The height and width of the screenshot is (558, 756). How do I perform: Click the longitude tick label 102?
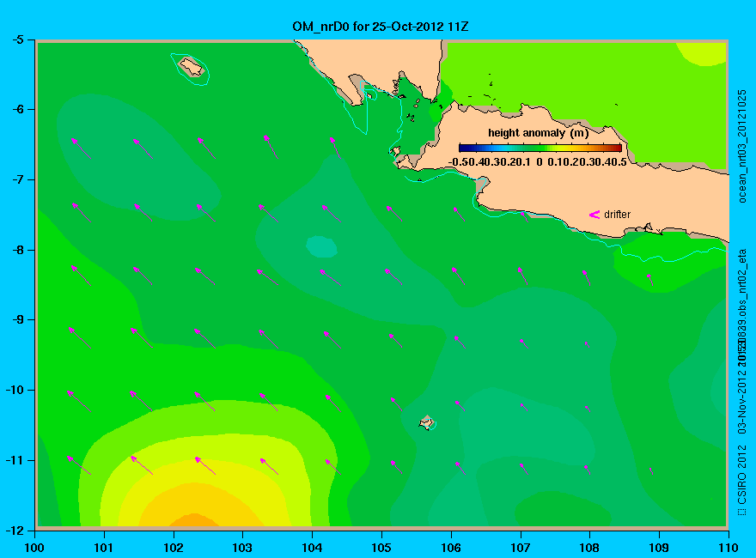pyautogui.click(x=173, y=548)
